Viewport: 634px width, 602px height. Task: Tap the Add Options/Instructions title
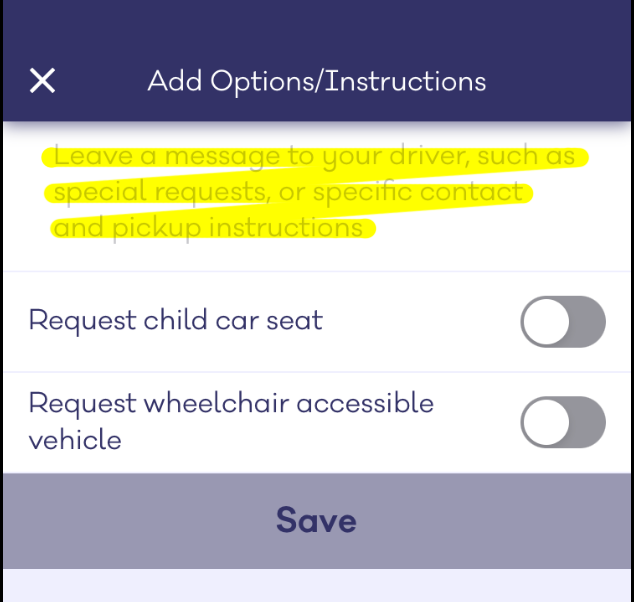click(x=317, y=82)
